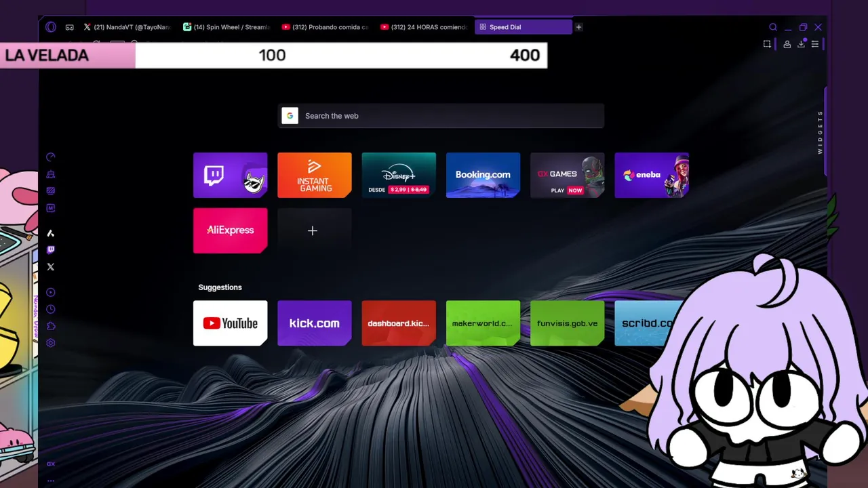Click the Google logo in search box
Image resolution: width=868 pixels, height=488 pixels.
pos(290,116)
